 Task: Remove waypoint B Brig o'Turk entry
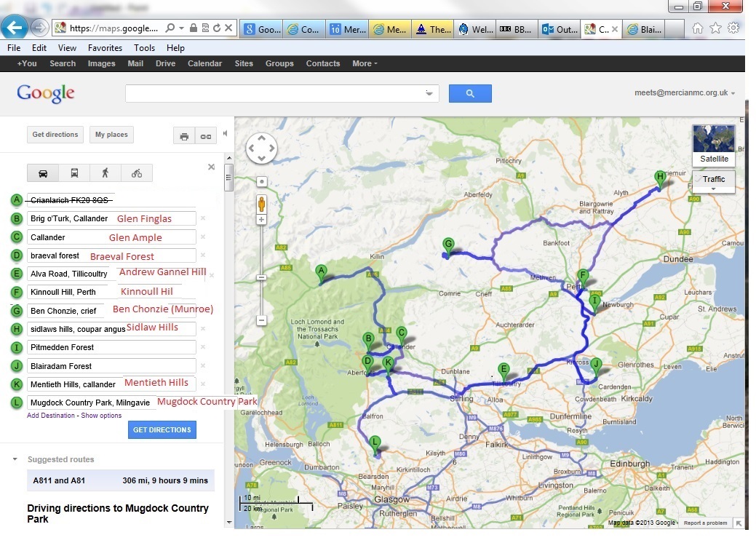point(202,218)
